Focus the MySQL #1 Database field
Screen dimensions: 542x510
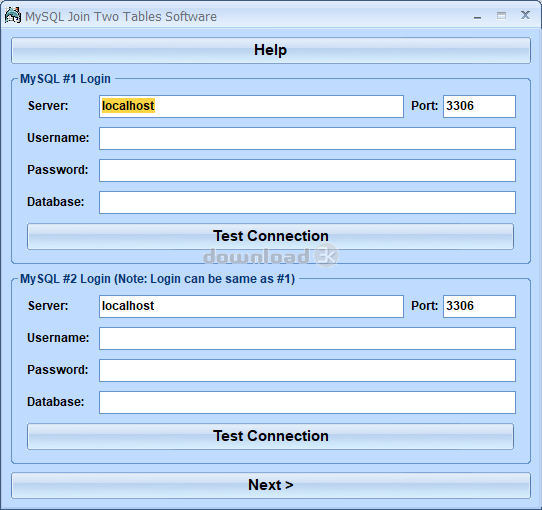[307, 202]
